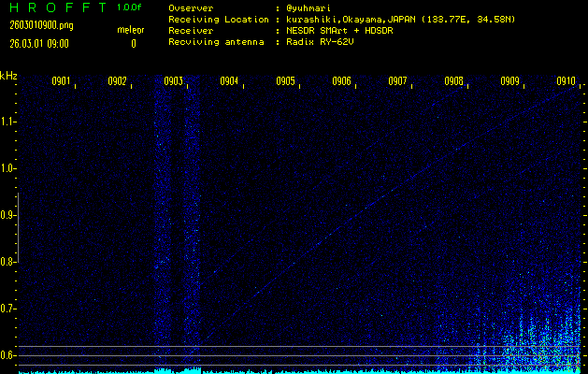The image size is (588, 374).
Task: Click the Observer label
Action: click(191, 8)
